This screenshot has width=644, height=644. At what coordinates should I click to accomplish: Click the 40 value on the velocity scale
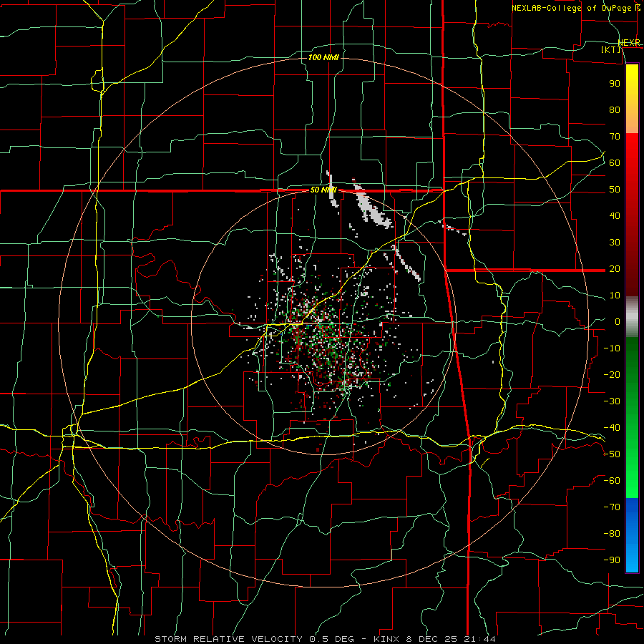(x=615, y=215)
